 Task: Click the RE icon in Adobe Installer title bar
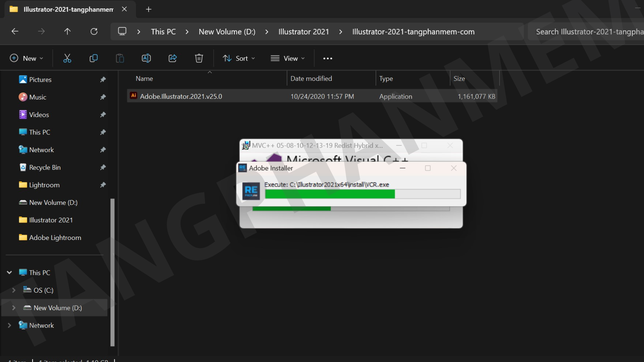click(243, 168)
